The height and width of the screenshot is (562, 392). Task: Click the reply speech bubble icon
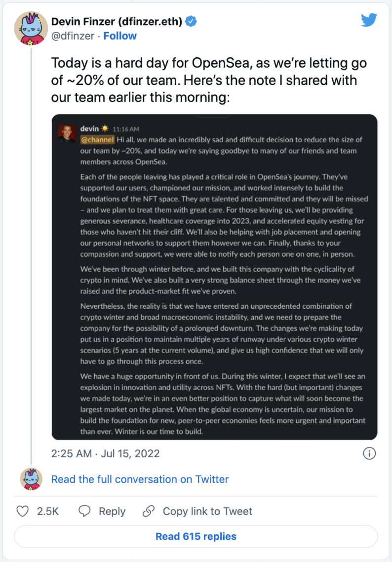[x=84, y=511]
